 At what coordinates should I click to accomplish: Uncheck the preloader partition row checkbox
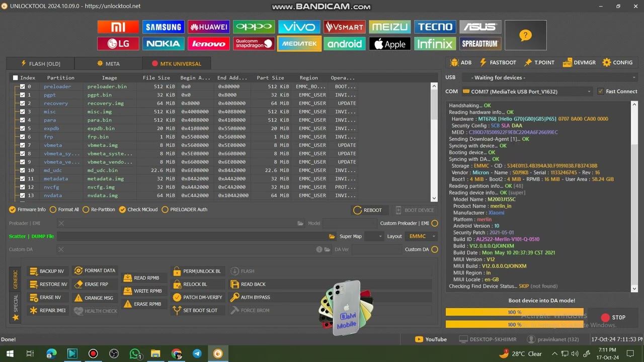coord(23,86)
